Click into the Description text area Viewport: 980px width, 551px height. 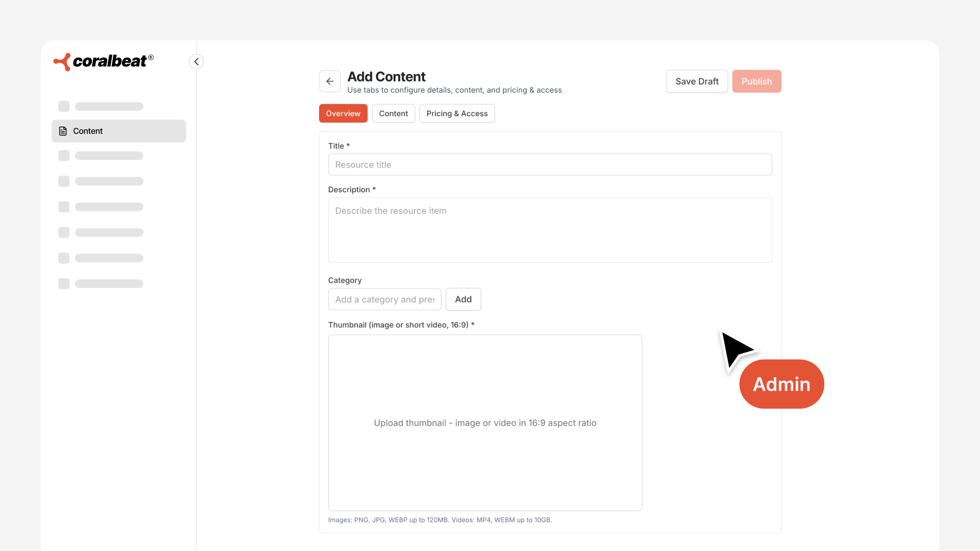point(550,230)
